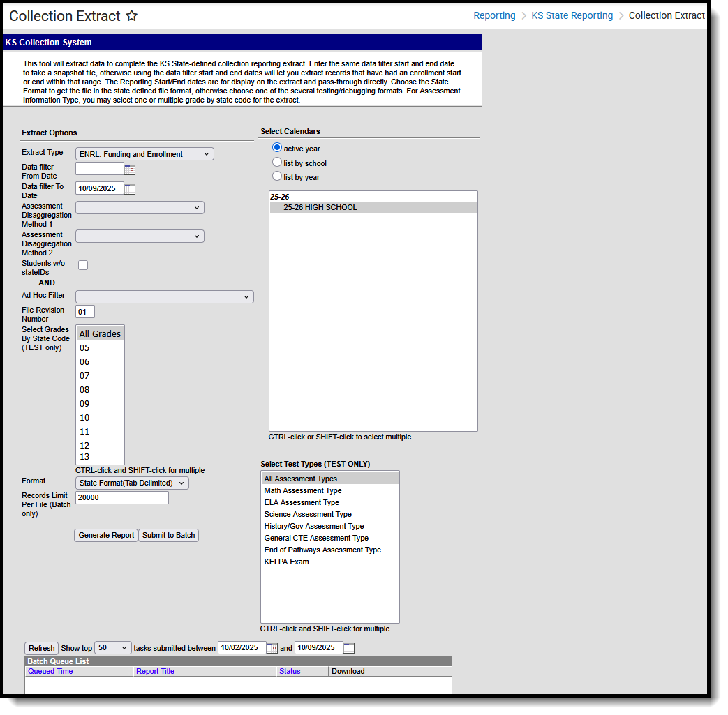Open KS State Reporting breadcrumb link
Viewport: 728px width, 715px height.
click(x=572, y=15)
